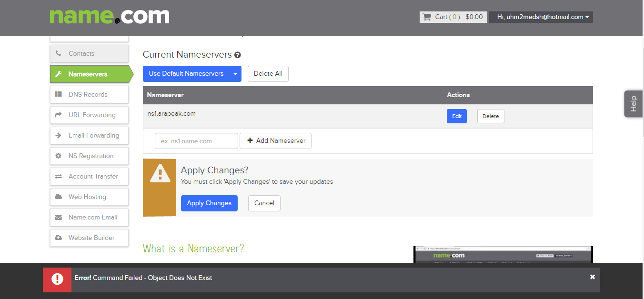644x299 pixels.
Task: Click the Website Builder cloud upload icon
Action: tap(59, 238)
